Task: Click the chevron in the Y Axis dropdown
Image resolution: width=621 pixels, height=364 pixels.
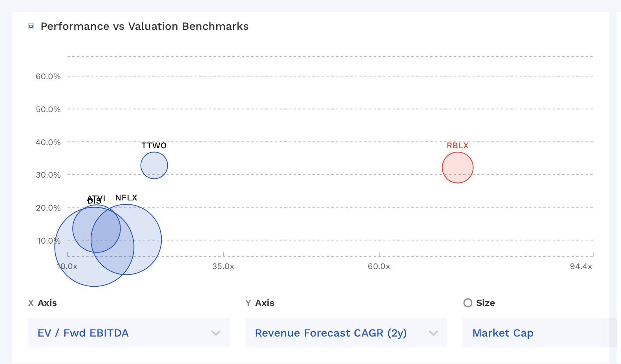Action: pyautogui.click(x=433, y=333)
